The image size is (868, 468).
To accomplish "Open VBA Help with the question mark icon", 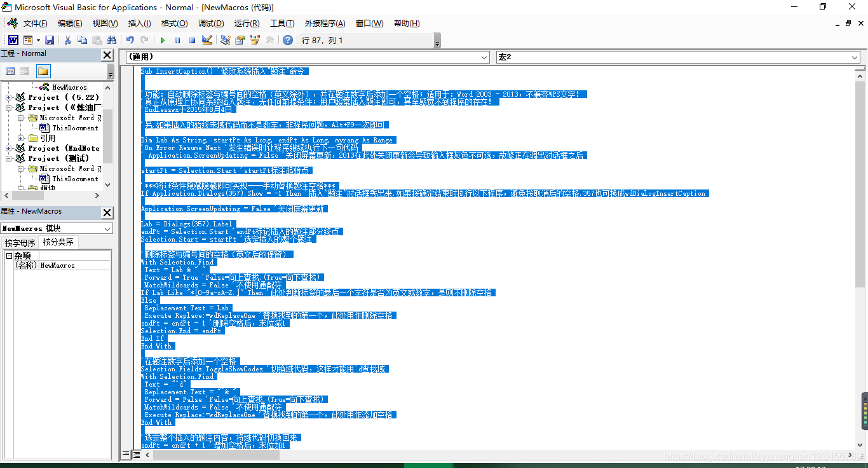I will point(288,40).
